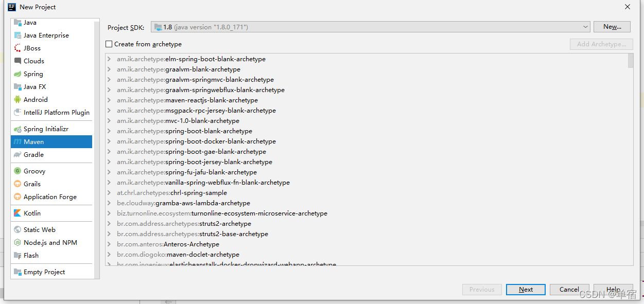Click the Spring Initializr icon
Screen dimensions: 644x304
18,129
